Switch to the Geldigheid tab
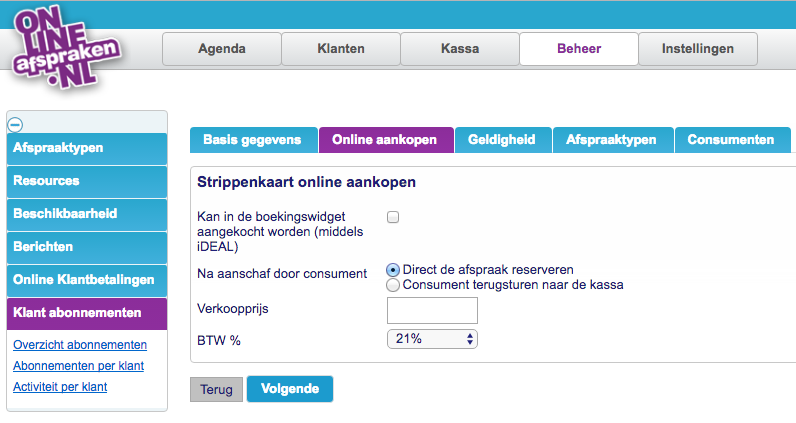Screen dimensions: 796x423 coord(503,140)
